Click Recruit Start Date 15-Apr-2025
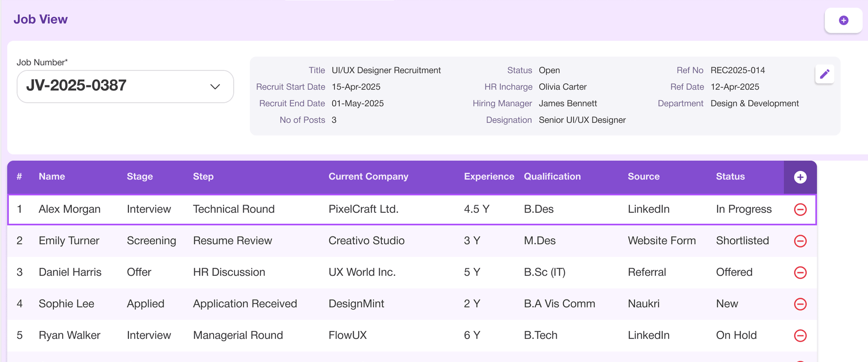Viewport: 868px width, 362px height. tap(356, 87)
